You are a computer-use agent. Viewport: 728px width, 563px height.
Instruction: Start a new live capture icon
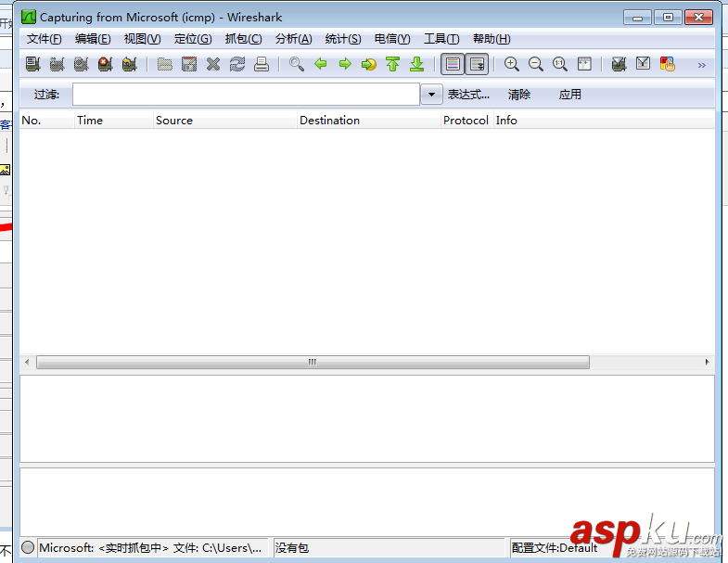(x=82, y=64)
